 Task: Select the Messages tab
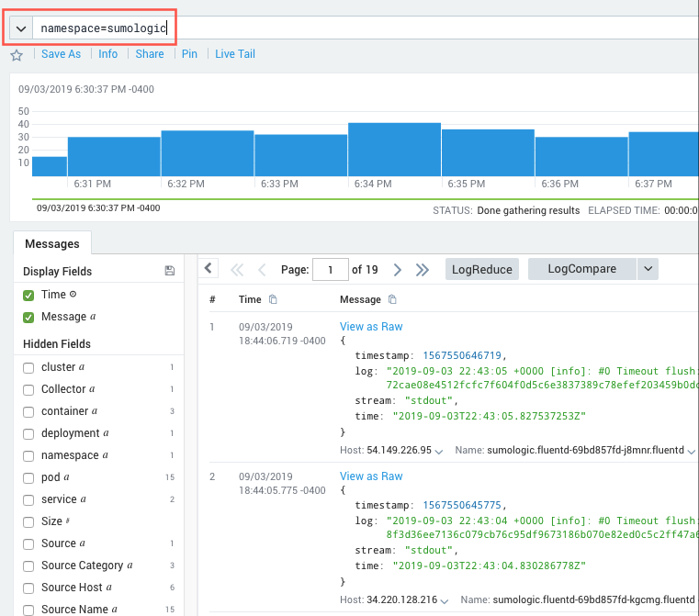click(51, 244)
